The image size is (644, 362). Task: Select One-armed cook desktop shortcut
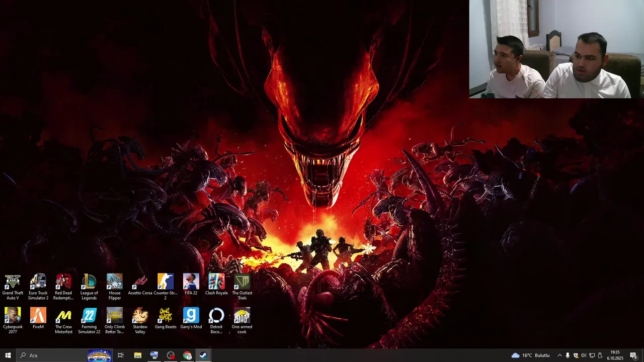[242, 321]
